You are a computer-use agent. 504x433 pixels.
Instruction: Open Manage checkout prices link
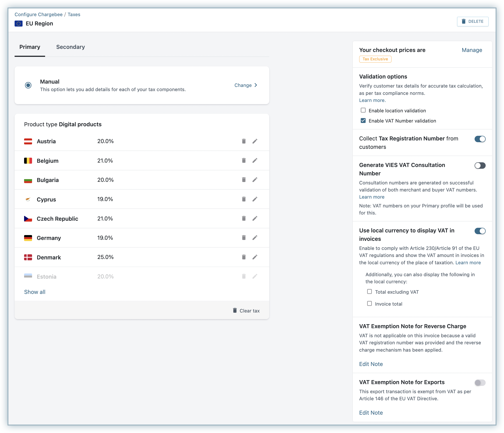point(472,50)
